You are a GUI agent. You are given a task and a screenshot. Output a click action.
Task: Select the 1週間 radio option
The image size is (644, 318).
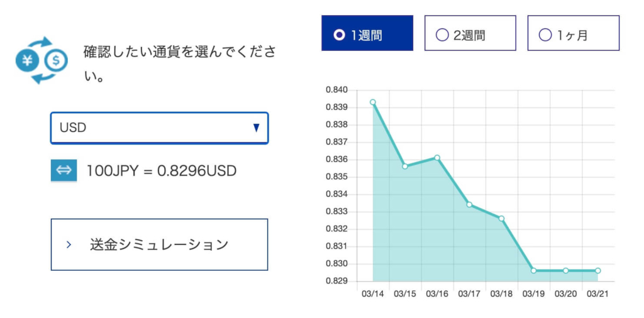tap(367, 33)
